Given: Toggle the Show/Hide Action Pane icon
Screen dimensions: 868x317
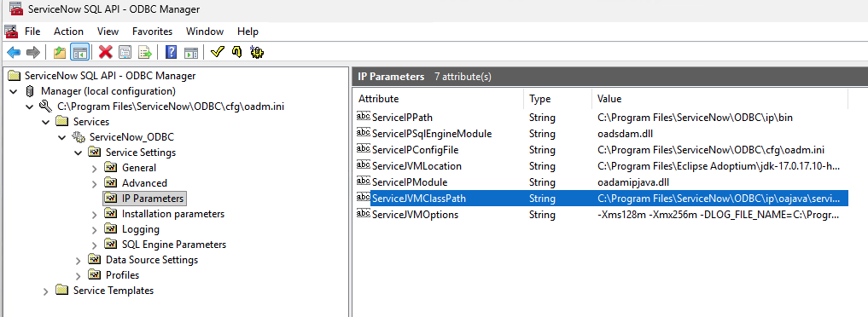Looking at the screenshot, I should coord(191,53).
